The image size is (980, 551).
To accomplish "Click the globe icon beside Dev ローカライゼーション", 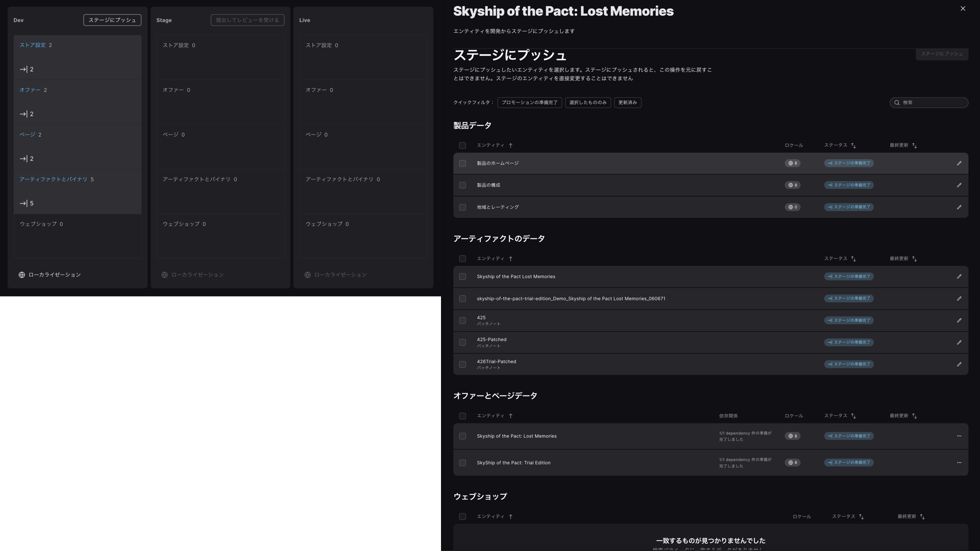I will tap(22, 275).
